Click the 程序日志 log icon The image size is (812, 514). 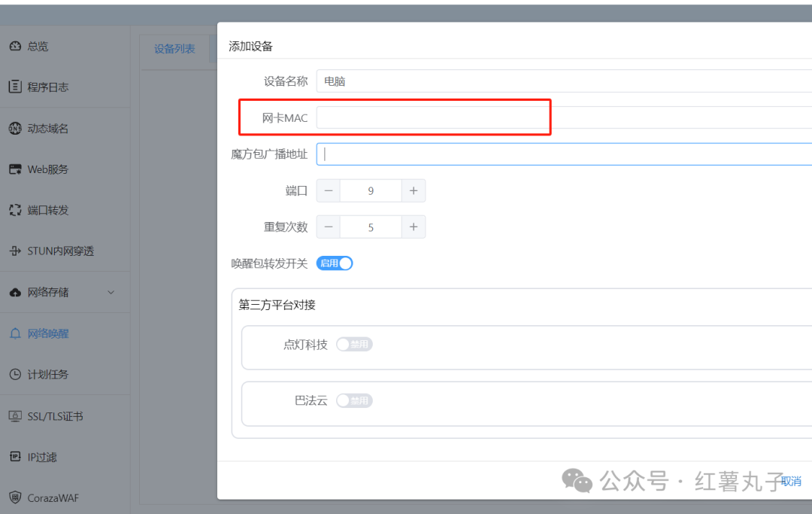pos(15,87)
